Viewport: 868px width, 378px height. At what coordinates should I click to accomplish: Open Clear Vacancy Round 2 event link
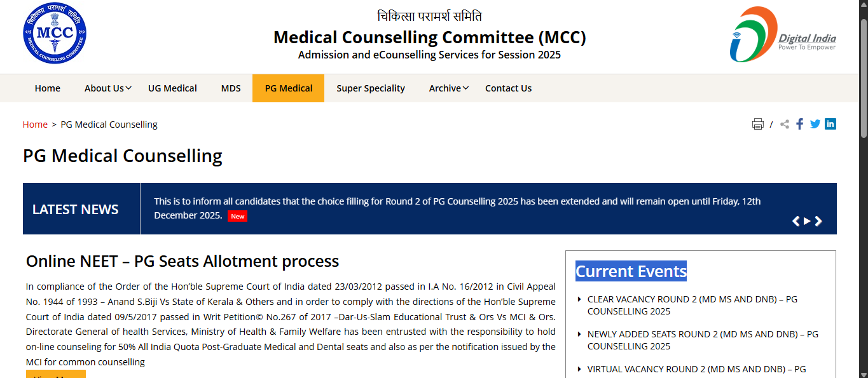[x=692, y=305]
